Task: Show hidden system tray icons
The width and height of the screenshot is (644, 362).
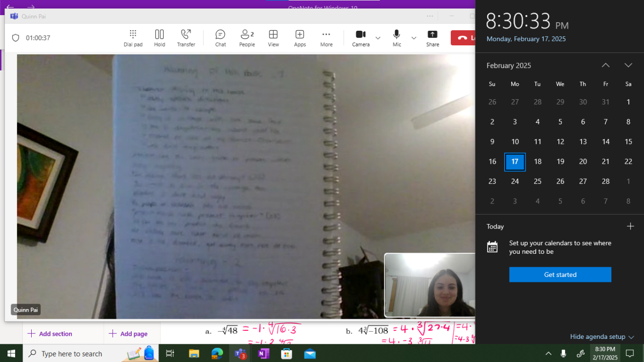Action: tap(548, 353)
